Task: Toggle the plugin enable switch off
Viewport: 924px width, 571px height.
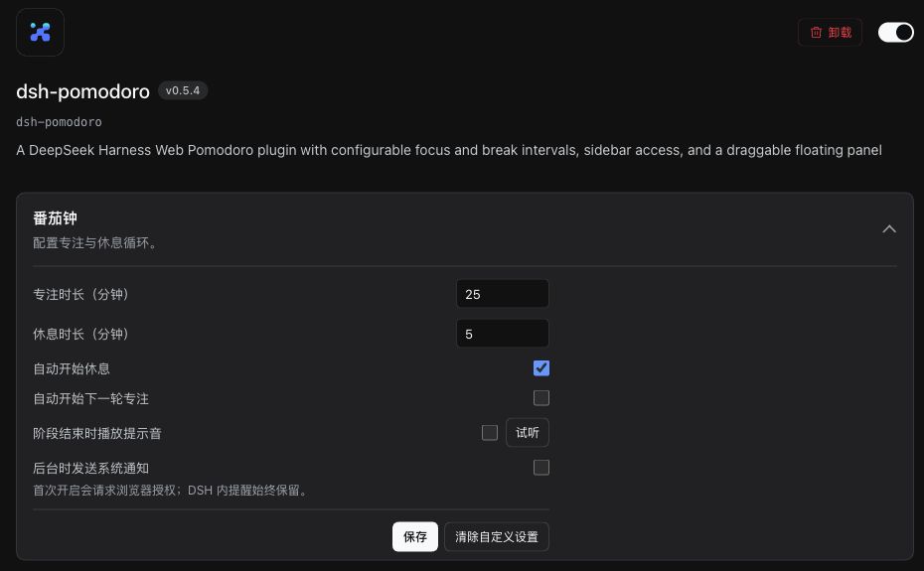Action: click(896, 33)
